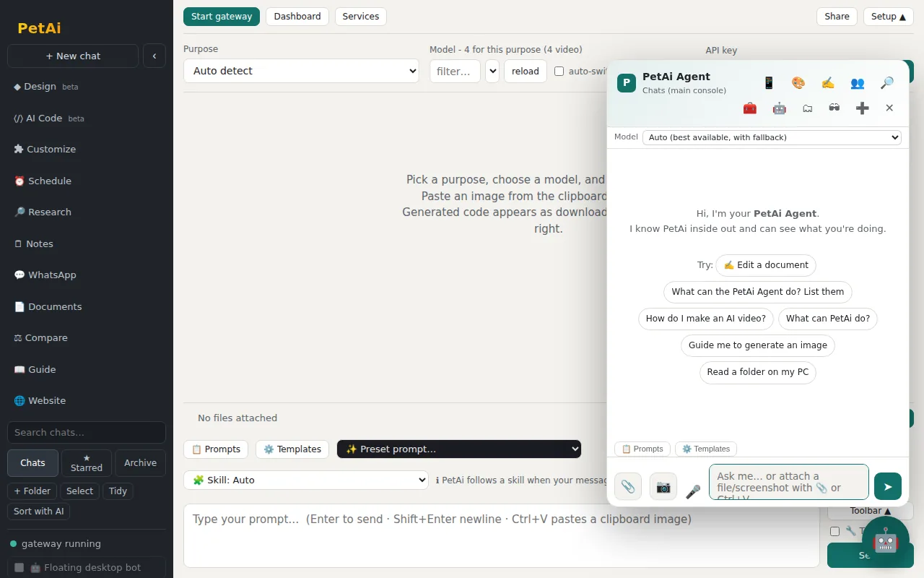Click the card index dividers icon in Agent header

[x=808, y=108]
